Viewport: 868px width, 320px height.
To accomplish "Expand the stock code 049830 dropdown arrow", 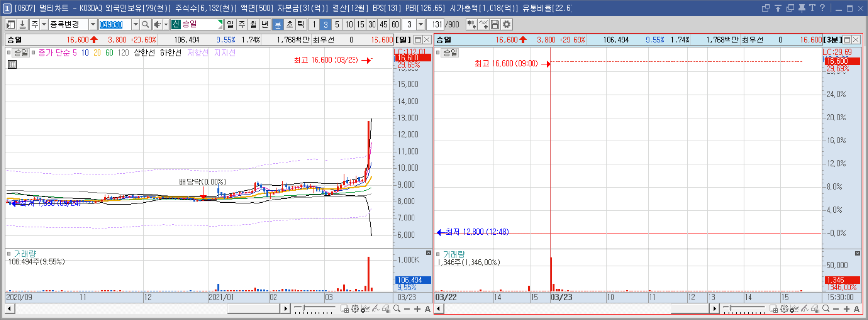I will coord(135,24).
